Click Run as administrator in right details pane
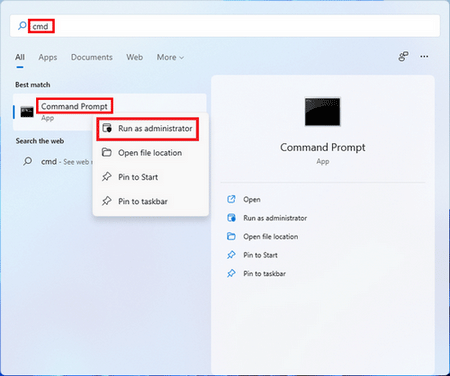The width and height of the screenshot is (450, 376). pyautogui.click(x=275, y=218)
